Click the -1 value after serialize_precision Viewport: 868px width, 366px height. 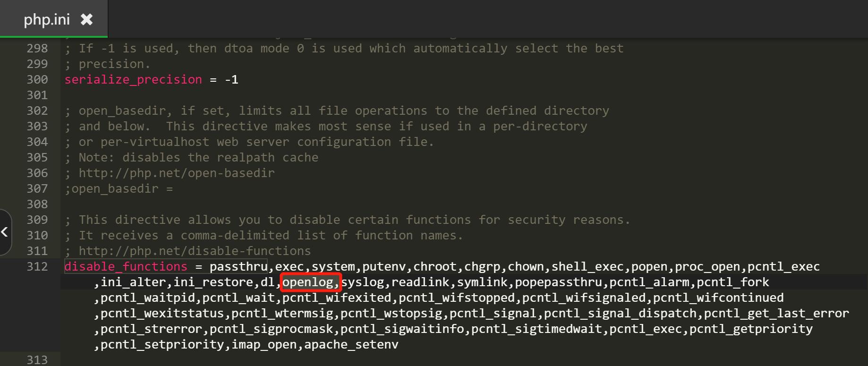[x=231, y=79]
